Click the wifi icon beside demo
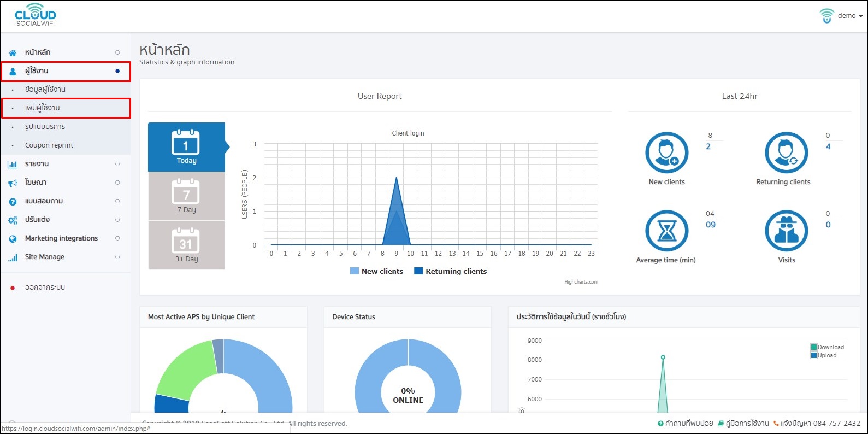The image size is (868, 434). coord(827,15)
